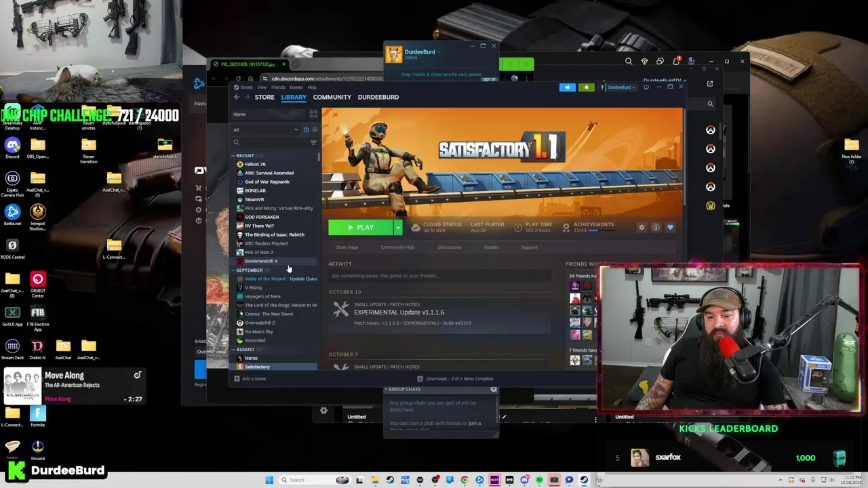This screenshot has height=488, width=868.
Task: Select God of War Ragnarök entry
Action: [274, 182]
